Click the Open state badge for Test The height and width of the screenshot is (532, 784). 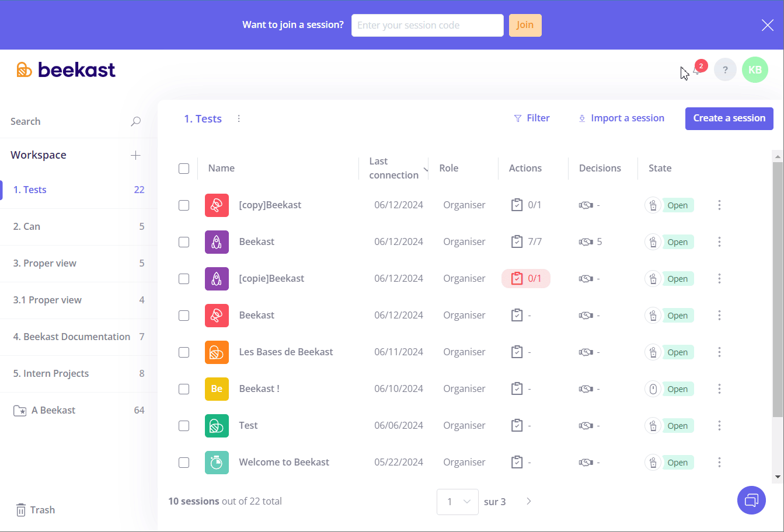[677, 426]
